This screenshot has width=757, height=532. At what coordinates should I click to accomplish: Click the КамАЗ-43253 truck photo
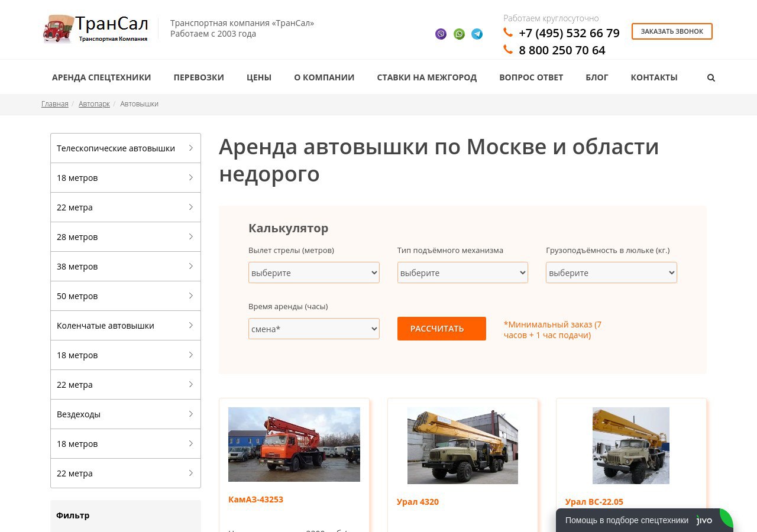click(x=294, y=445)
